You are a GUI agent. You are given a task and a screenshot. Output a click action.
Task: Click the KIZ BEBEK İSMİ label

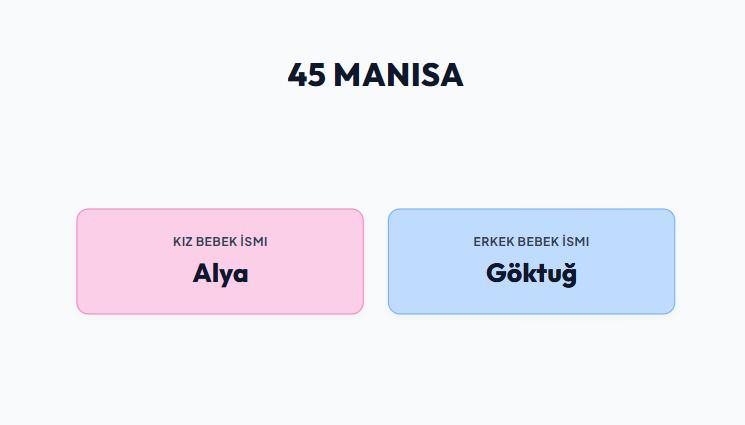(220, 241)
